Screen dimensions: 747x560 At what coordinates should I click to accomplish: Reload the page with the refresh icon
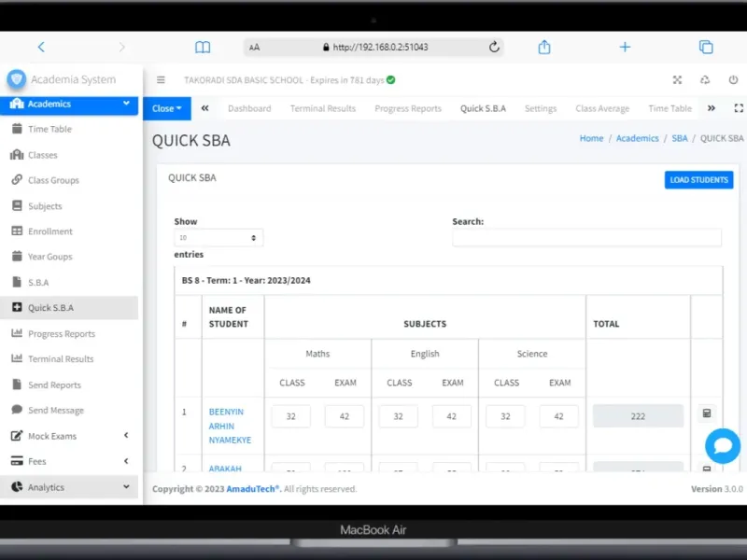click(x=494, y=47)
